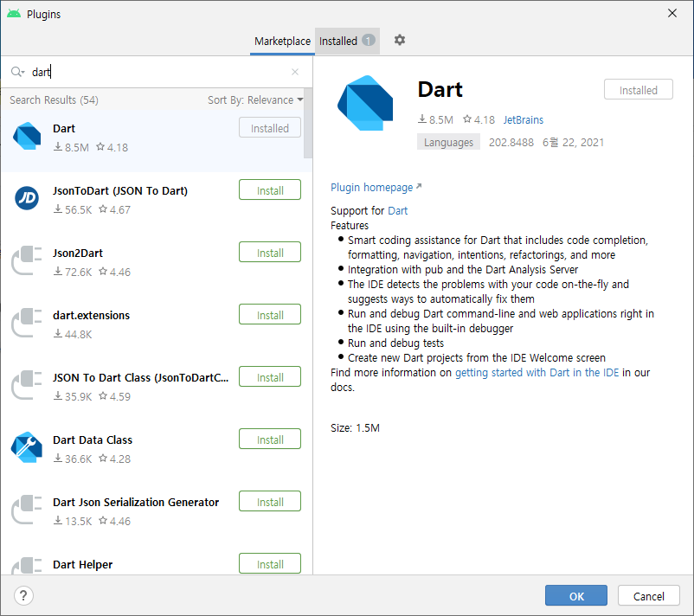Select the Dart Data Class entry title

pyautogui.click(x=93, y=440)
